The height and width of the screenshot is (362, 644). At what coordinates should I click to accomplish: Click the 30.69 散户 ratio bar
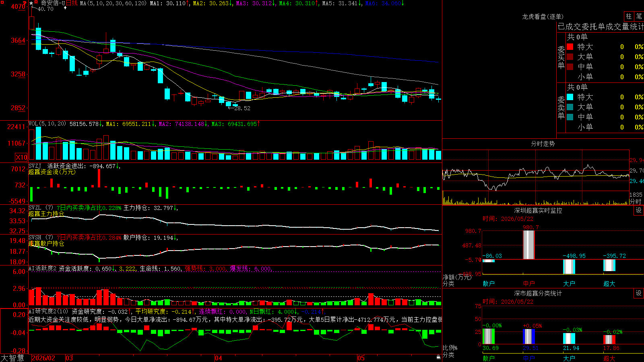click(x=489, y=336)
